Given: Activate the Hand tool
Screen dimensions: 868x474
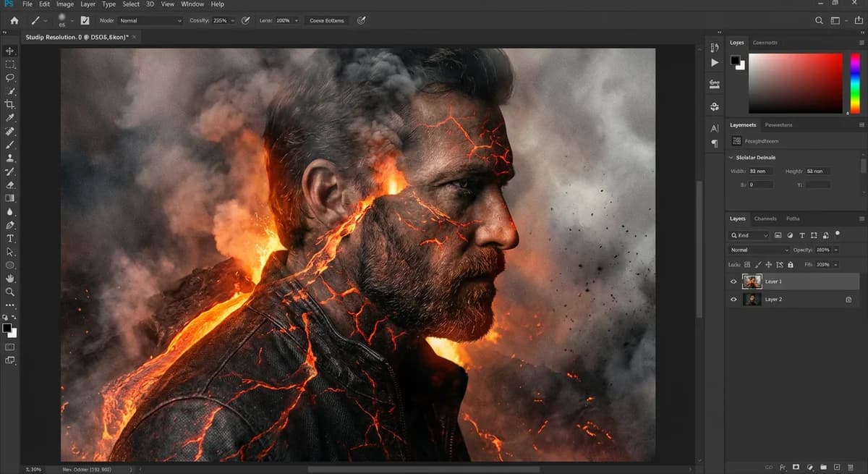Looking at the screenshot, I should tap(10, 278).
